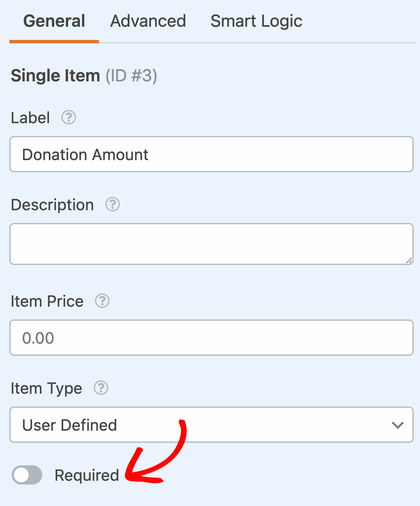Enable the Required toggle switch

click(27, 475)
